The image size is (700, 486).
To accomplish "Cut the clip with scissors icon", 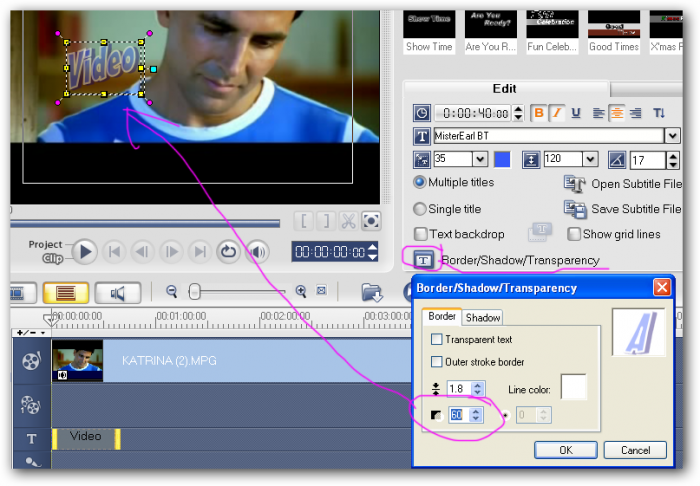I will (x=349, y=221).
